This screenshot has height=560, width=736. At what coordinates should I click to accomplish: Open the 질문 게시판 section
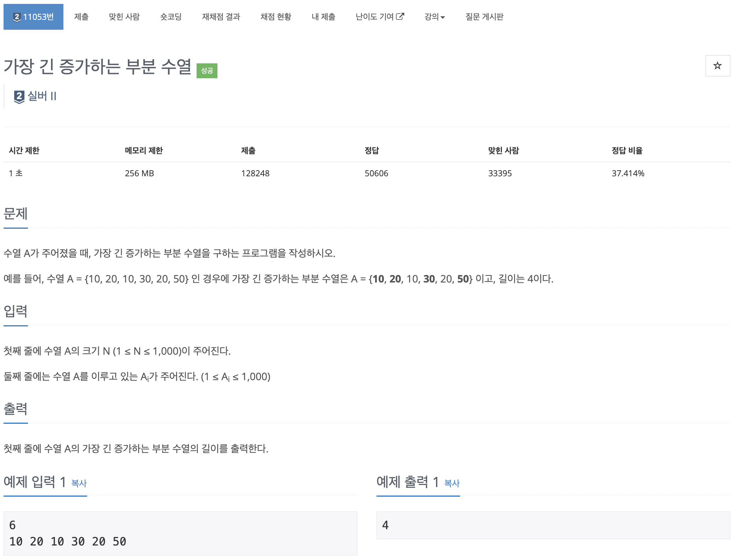485,17
